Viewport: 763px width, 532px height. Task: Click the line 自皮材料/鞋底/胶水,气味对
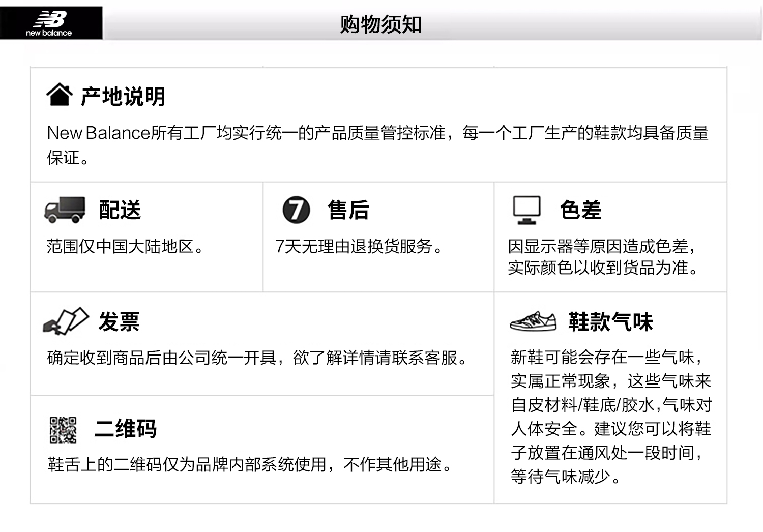click(611, 405)
